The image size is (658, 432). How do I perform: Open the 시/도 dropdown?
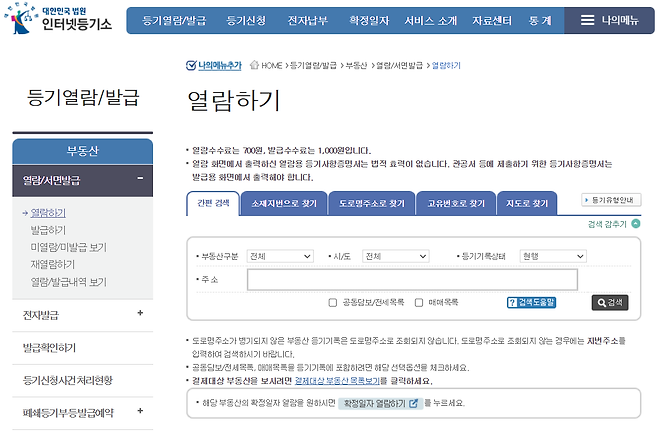(396, 256)
